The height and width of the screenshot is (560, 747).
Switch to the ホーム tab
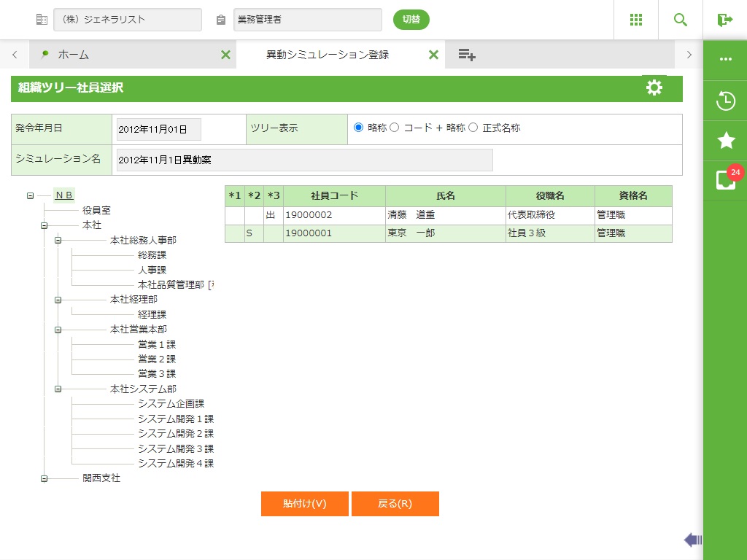point(73,55)
